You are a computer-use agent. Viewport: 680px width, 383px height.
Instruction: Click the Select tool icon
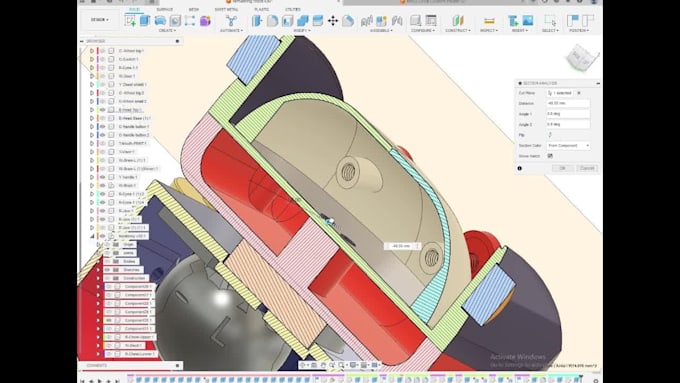point(550,20)
